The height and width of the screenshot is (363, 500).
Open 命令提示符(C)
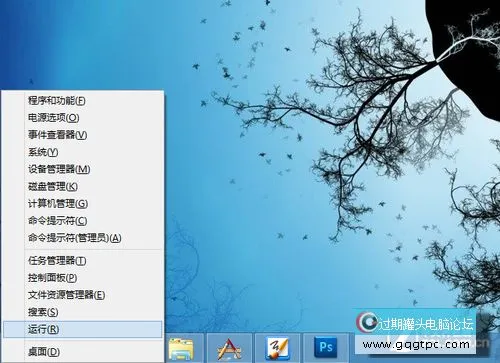pos(83,221)
